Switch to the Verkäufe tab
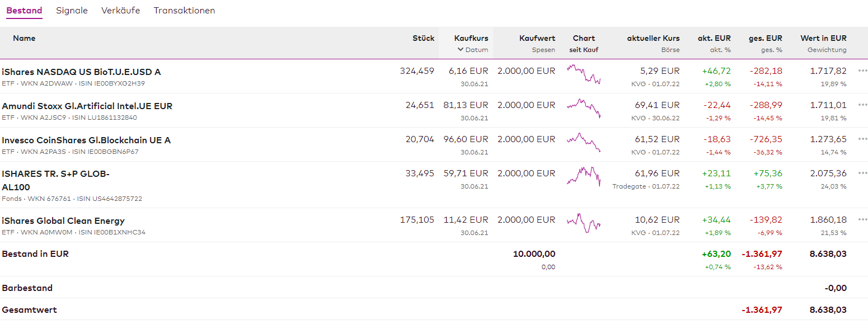 [121, 11]
